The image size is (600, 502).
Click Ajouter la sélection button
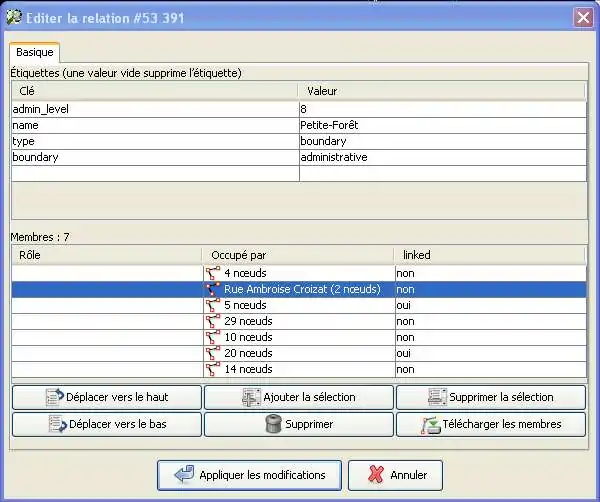click(298, 397)
